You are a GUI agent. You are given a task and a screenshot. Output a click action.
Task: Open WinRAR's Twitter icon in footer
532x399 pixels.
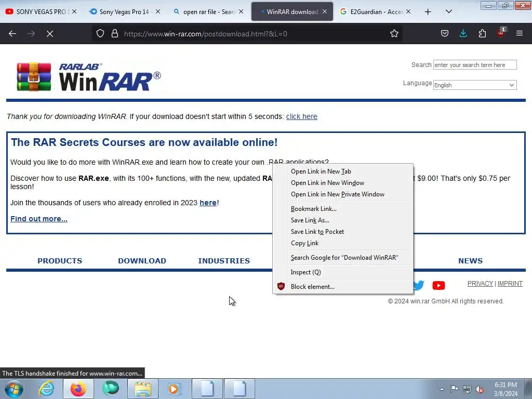(419, 285)
